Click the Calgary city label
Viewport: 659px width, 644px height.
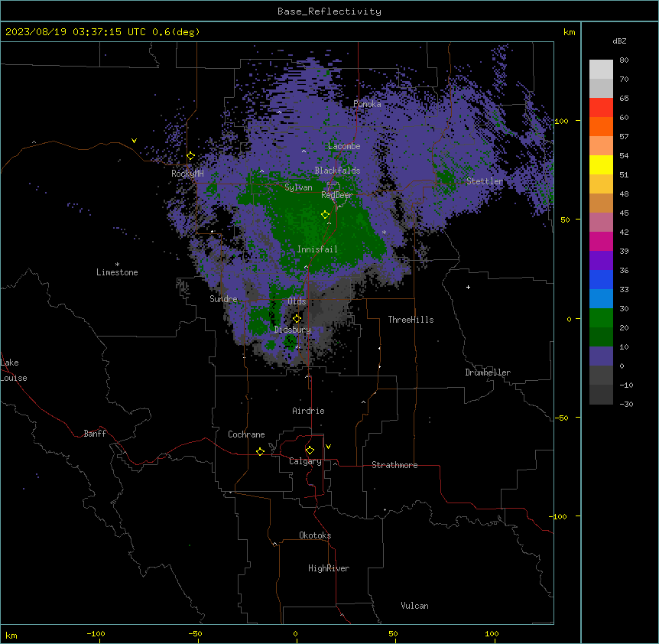pos(306,461)
